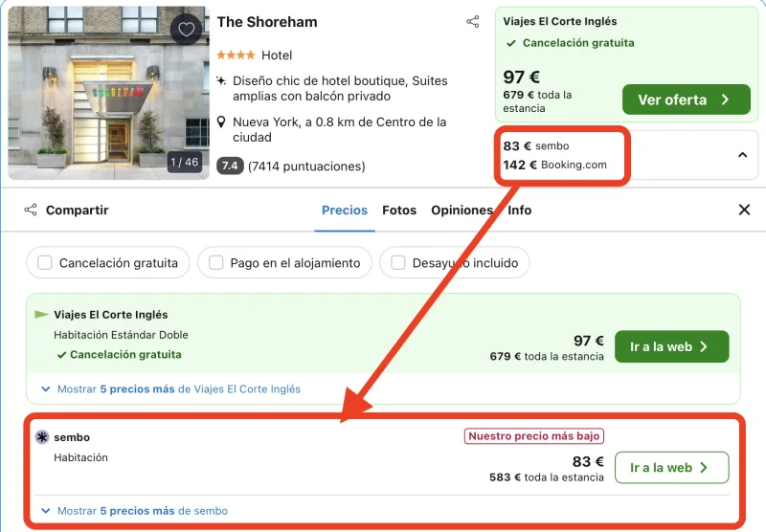Viewport: 766px width, 532px height.
Task: Click Ir a la web for Viajes El Corte Inglés
Action: (672, 346)
